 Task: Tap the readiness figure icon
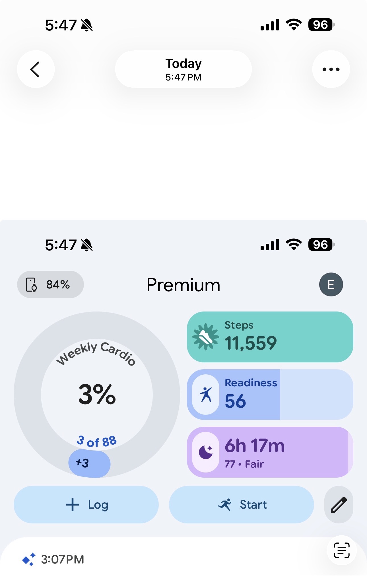206,395
